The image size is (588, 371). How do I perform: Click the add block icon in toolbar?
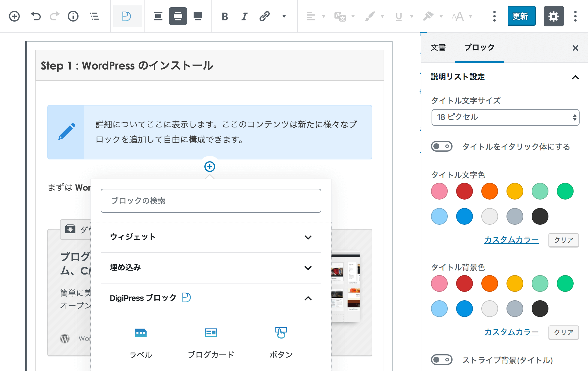[14, 16]
